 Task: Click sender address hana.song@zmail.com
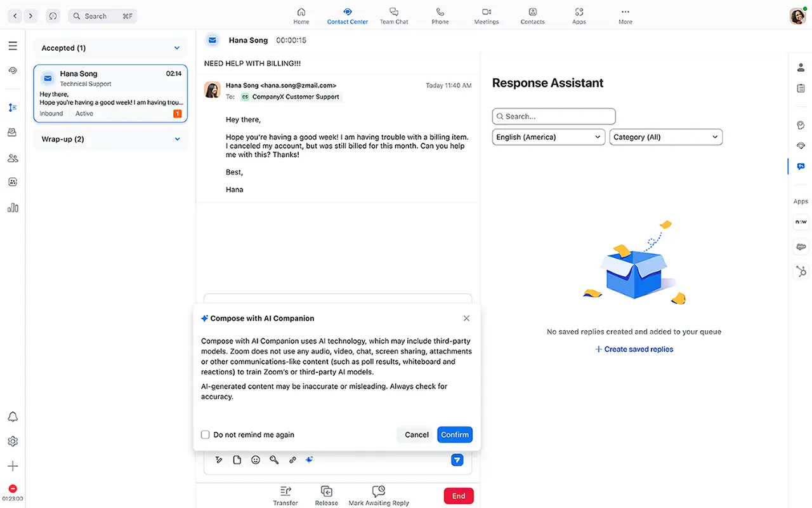coord(298,85)
